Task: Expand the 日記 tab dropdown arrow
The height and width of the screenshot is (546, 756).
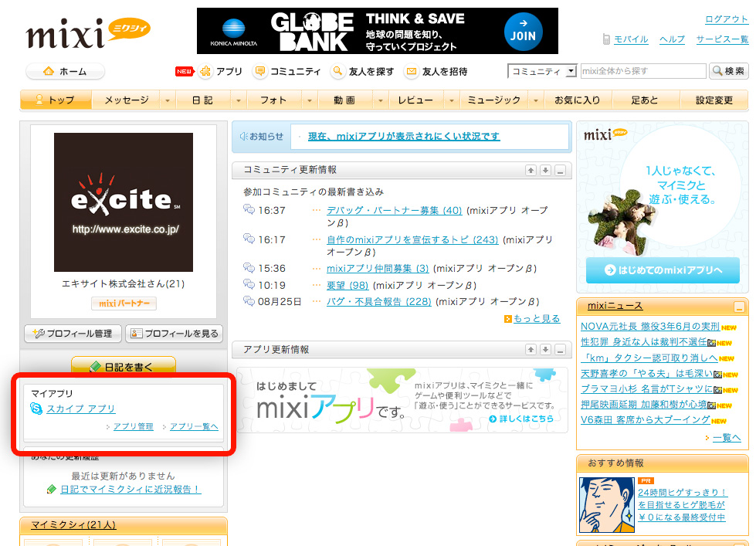Action: (238, 100)
